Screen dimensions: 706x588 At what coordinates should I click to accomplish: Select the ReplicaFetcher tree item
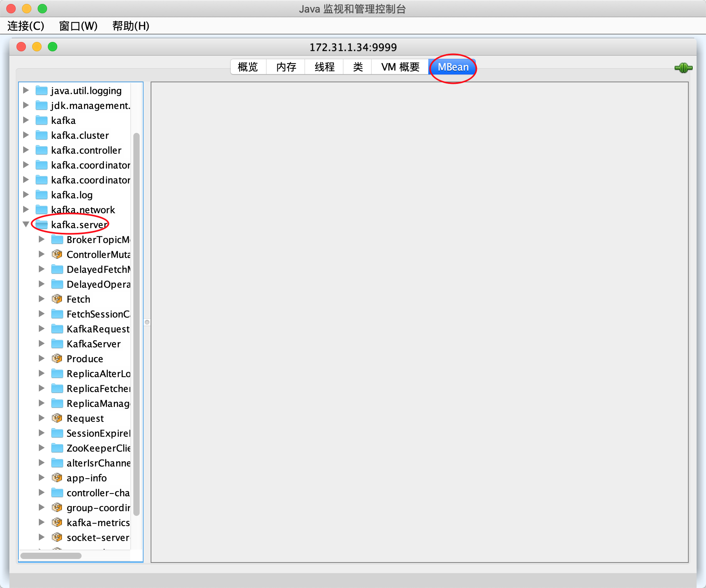tap(98, 388)
